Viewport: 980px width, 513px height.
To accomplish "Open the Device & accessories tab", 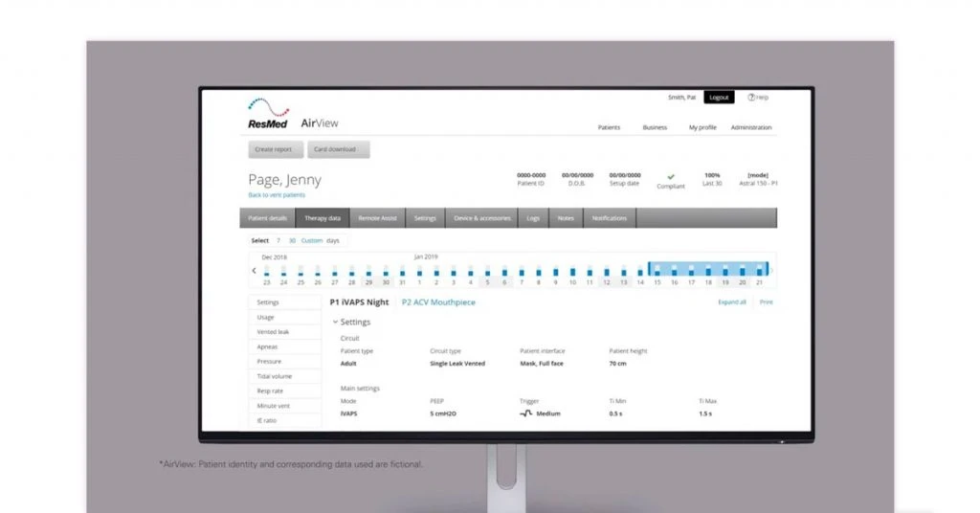I will pos(482,218).
